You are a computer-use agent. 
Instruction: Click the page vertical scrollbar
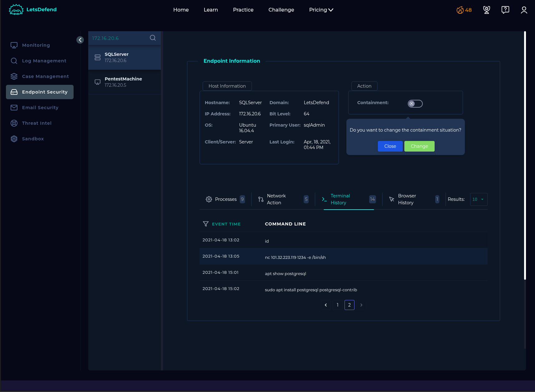[x=525, y=155]
